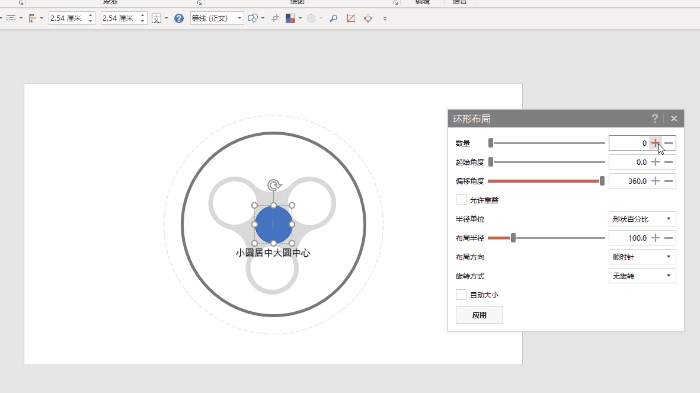Click the line style toolbar icon
The width and height of the screenshot is (700, 393).
11,18
